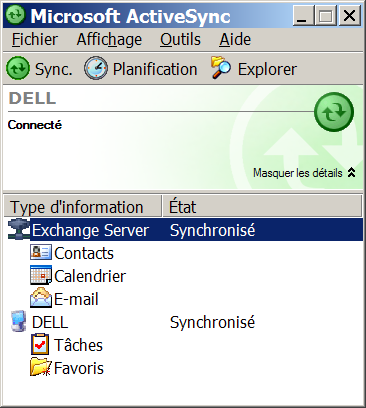Click the Planification clock icon
Screen dimensions: 366x408
coord(96,68)
